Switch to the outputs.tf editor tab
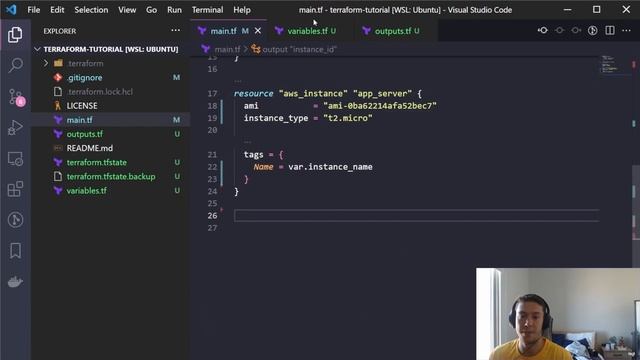Viewport: 640px width, 360px height. click(396, 31)
